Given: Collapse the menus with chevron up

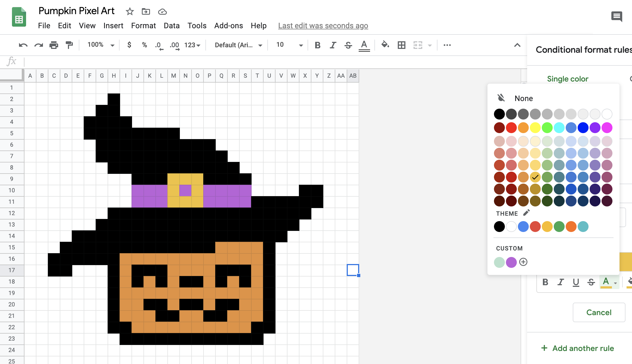Looking at the screenshot, I should click(517, 45).
